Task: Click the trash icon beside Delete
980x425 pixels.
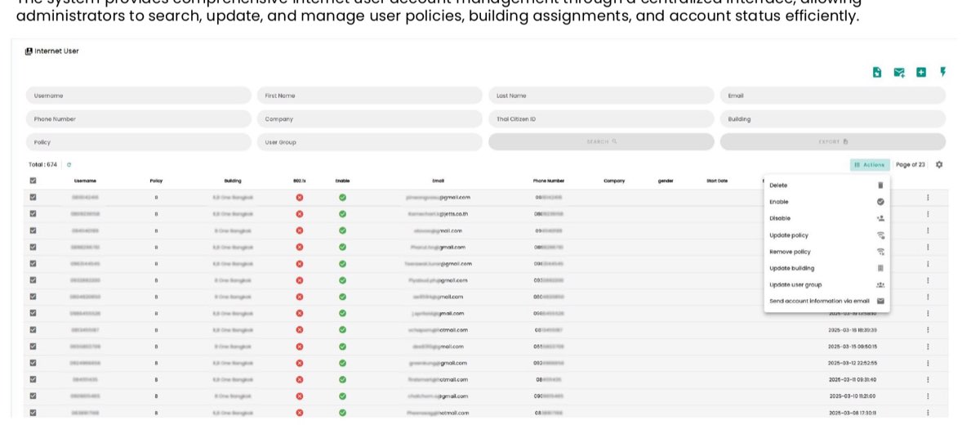Action: pyautogui.click(x=880, y=186)
